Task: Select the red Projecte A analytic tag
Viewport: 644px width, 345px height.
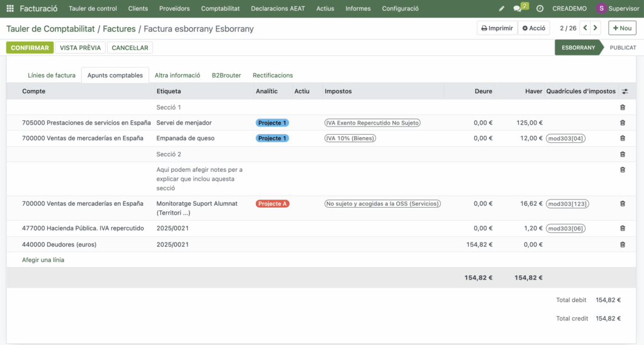Action: point(272,204)
